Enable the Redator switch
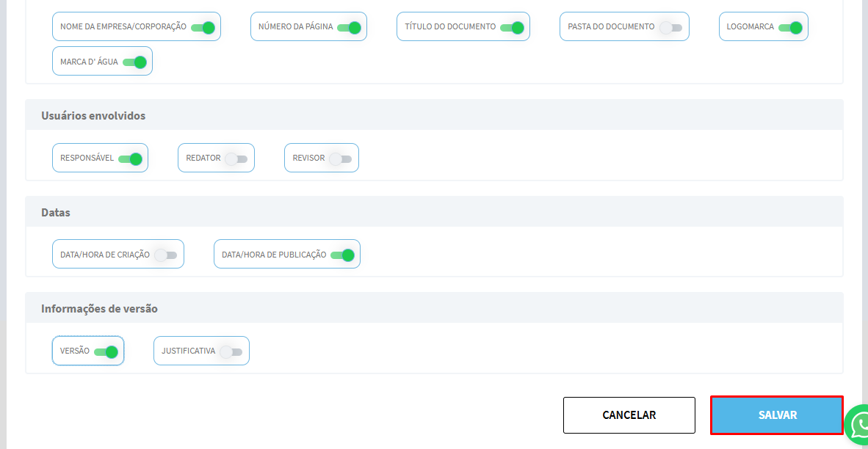Viewport: 868px width, 449px height. point(236,158)
